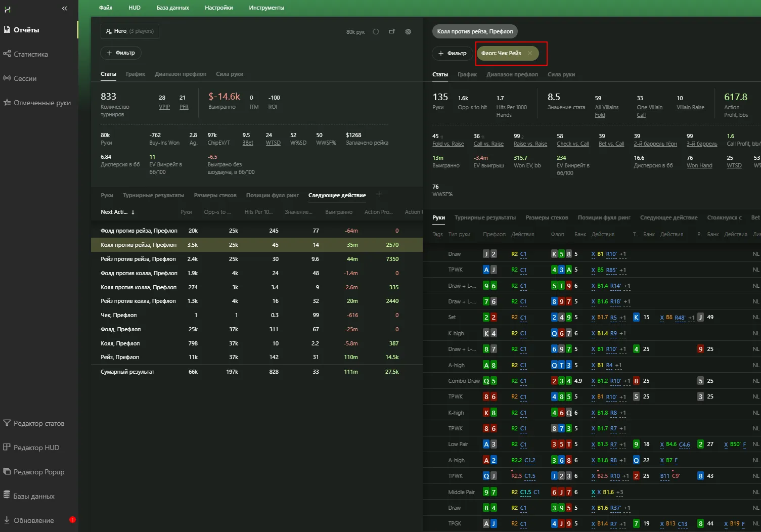Open the Инструменты menu
The image size is (761, 532).
click(x=266, y=8)
